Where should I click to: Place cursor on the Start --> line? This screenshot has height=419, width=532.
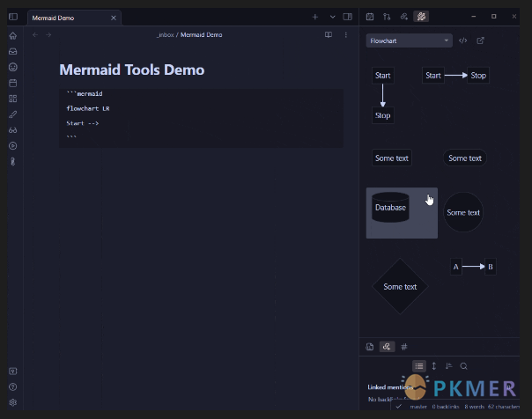83,123
